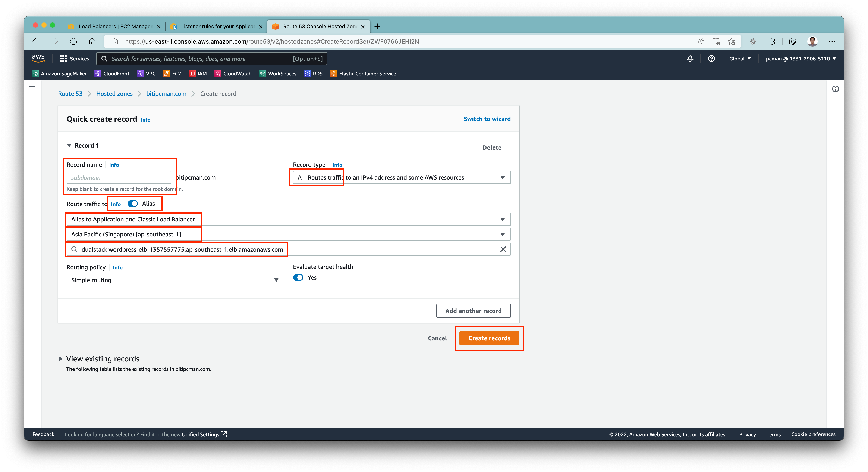868x472 pixels.
Task: Open the Services grid menu
Action: pyautogui.click(x=74, y=59)
